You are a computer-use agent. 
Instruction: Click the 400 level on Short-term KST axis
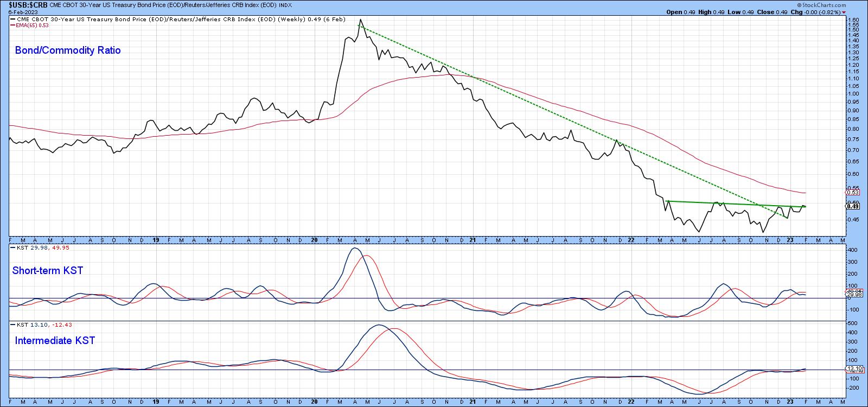coord(852,250)
